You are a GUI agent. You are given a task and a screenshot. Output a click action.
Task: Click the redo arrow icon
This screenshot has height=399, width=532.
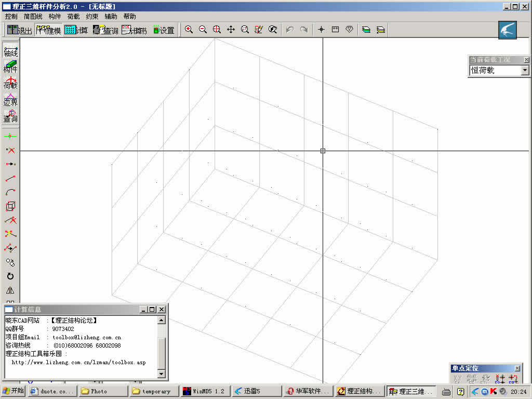[x=303, y=30]
